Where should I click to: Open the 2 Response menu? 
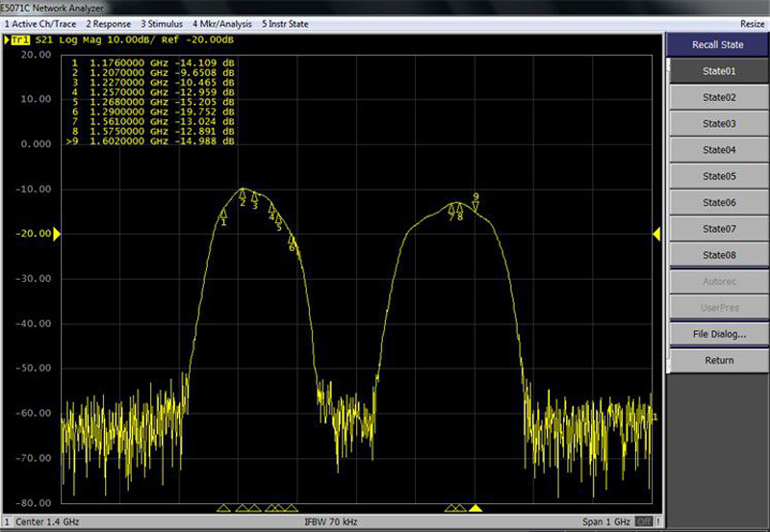pos(108,24)
